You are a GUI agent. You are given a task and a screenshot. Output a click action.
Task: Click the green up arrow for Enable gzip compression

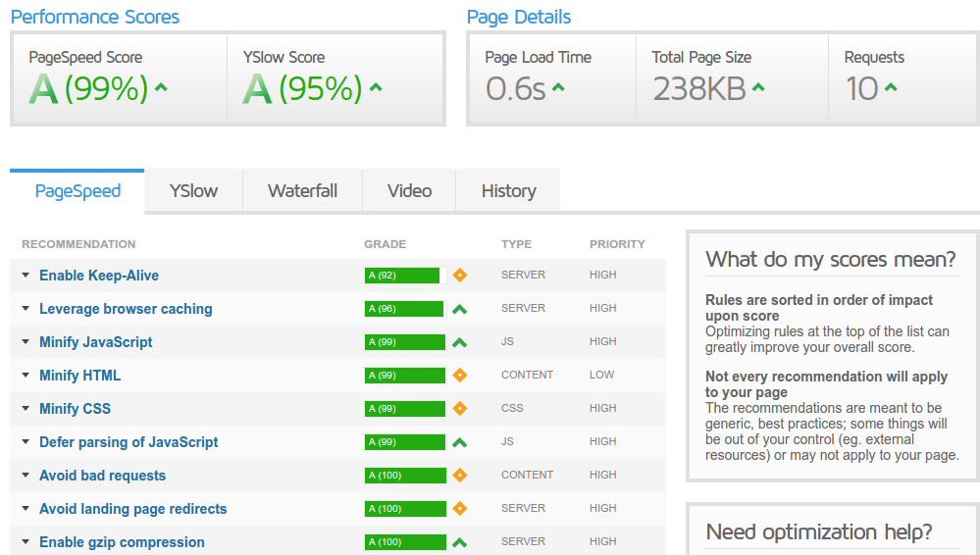(460, 542)
